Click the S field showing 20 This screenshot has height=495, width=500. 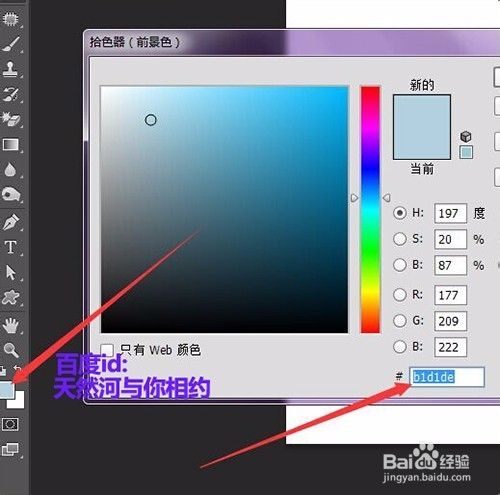(x=450, y=239)
